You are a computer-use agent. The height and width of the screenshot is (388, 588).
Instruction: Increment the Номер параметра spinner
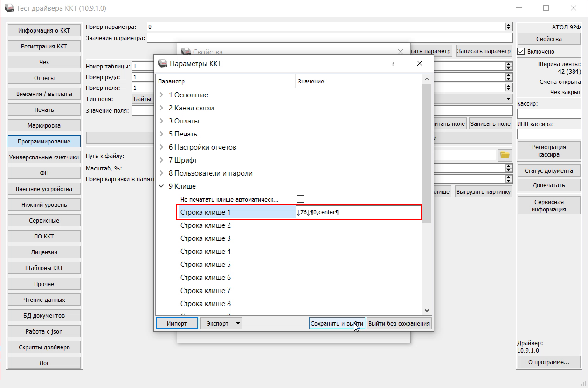click(508, 25)
